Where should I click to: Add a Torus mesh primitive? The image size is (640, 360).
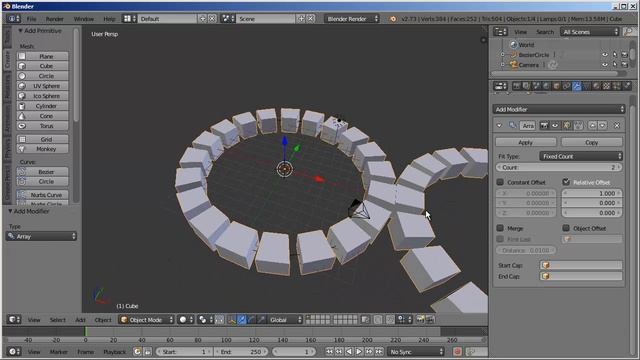(x=42, y=126)
